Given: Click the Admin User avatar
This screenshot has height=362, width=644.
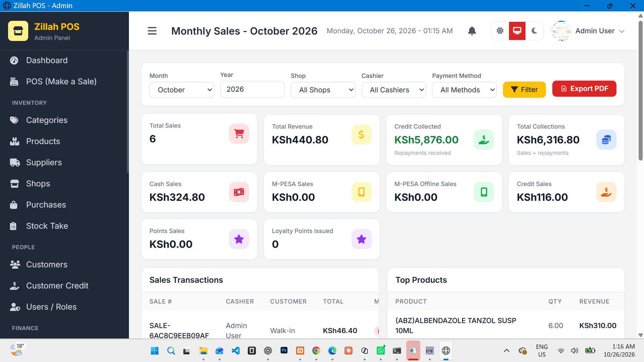Looking at the screenshot, I should [561, 31].
